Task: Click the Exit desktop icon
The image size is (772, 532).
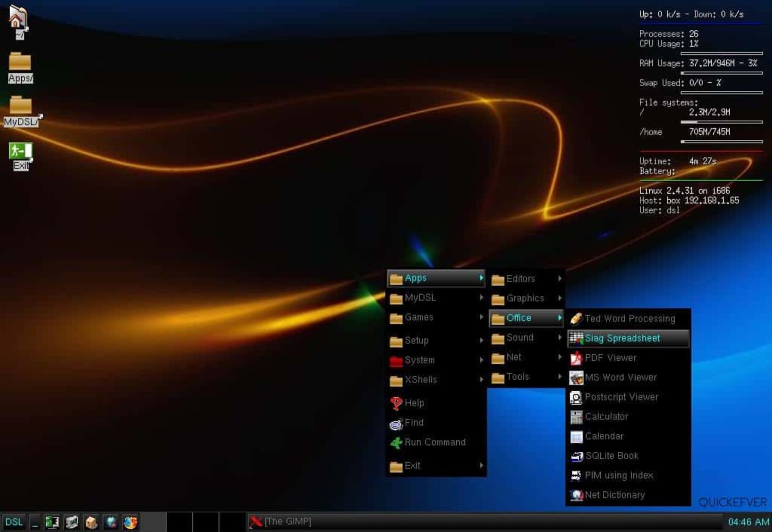Action: 21,154
